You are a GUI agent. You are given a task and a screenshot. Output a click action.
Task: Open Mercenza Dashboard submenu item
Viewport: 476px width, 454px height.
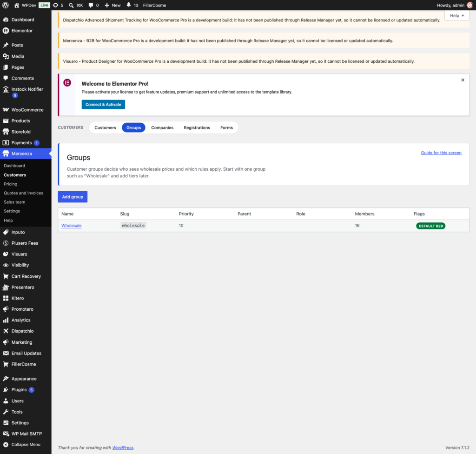14,166
